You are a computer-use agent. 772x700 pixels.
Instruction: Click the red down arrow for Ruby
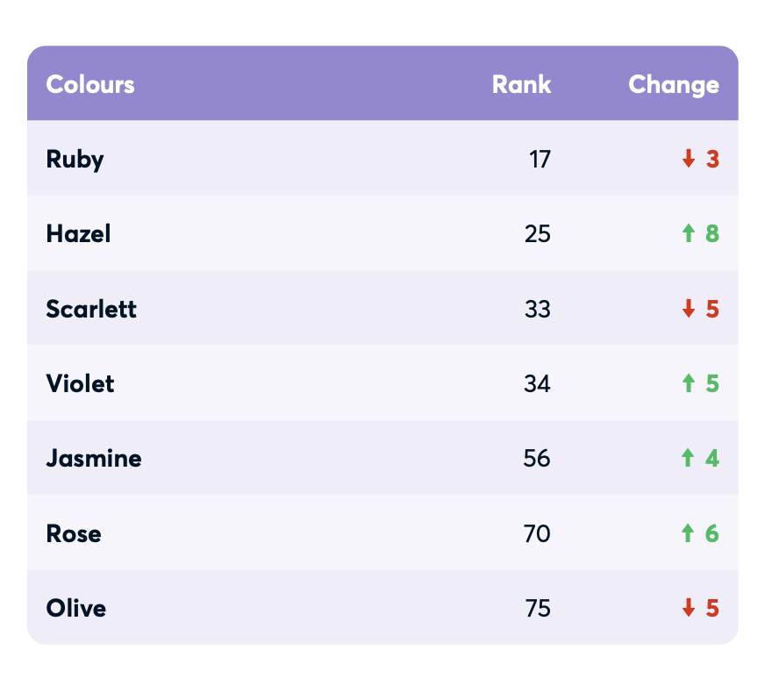[689, 159]
